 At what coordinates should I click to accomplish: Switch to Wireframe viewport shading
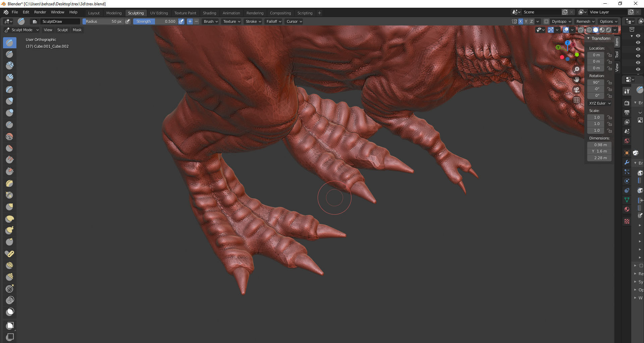pyautogui.click(x=589, y=30)
